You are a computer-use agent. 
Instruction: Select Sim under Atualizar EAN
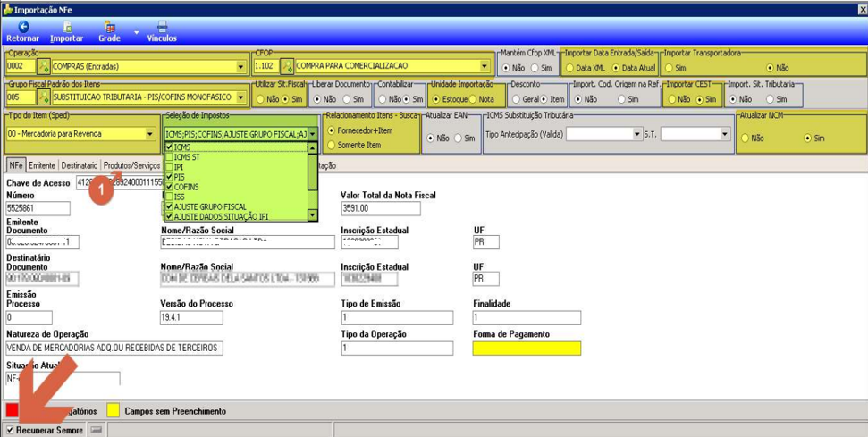458,139
